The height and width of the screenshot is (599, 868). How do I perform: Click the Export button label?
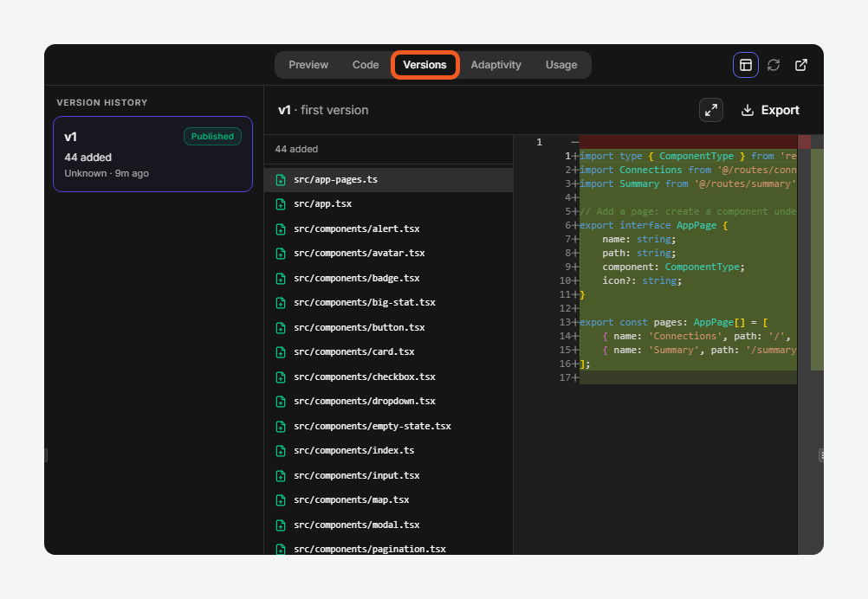pos(780,110)
